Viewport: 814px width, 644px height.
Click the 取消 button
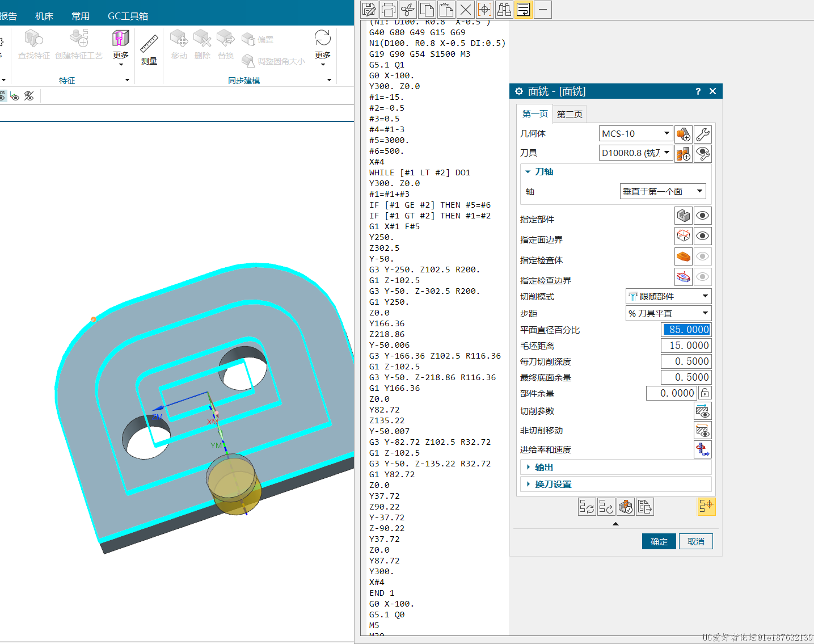(x=696, y=541)
